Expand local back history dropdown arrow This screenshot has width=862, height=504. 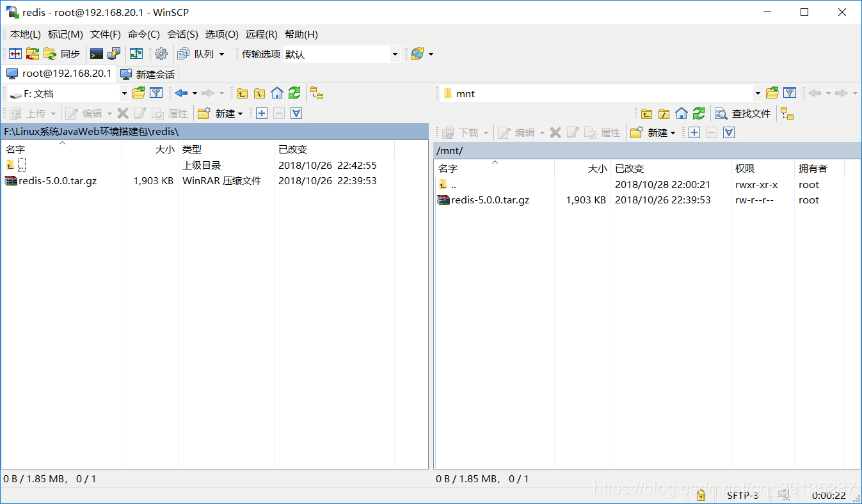pos(195,93)
